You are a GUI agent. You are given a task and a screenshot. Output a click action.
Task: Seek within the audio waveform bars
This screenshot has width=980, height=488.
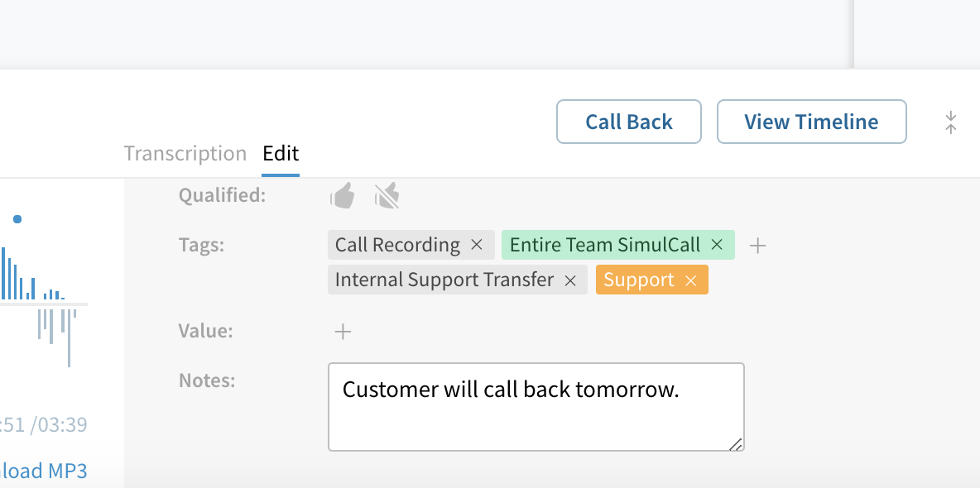37,304
